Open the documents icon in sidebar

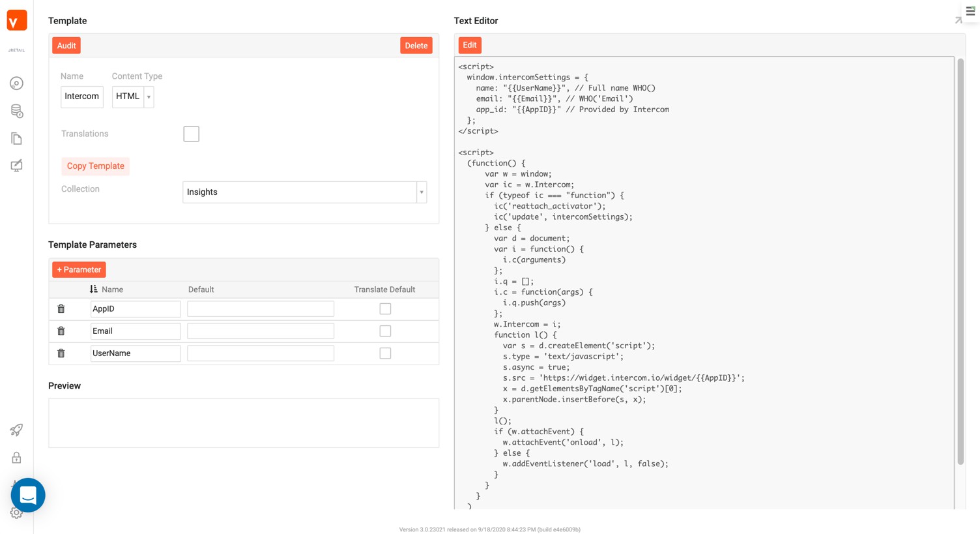(17, 139)
